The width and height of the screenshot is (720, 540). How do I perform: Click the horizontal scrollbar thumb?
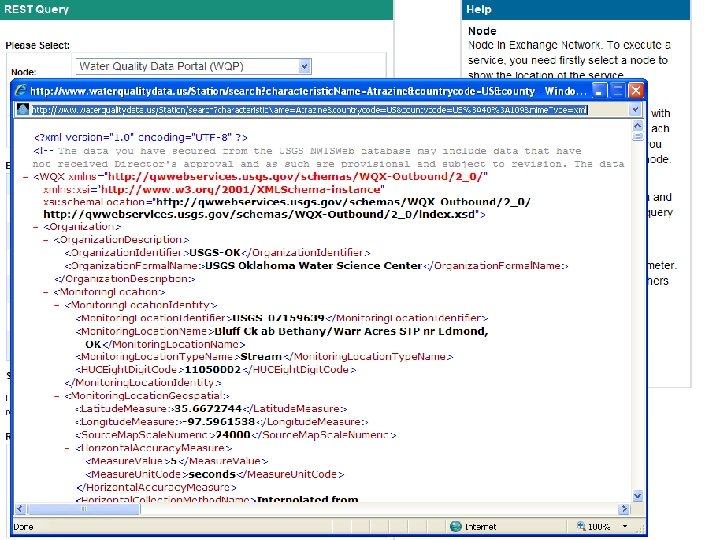[83, 509]
